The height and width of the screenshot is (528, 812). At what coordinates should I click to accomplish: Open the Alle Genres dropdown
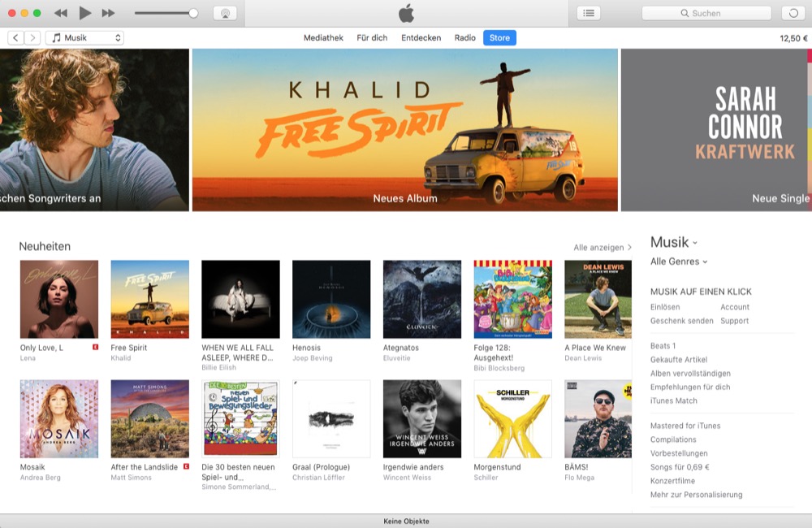pyautogui.click(x=678, y=261)
